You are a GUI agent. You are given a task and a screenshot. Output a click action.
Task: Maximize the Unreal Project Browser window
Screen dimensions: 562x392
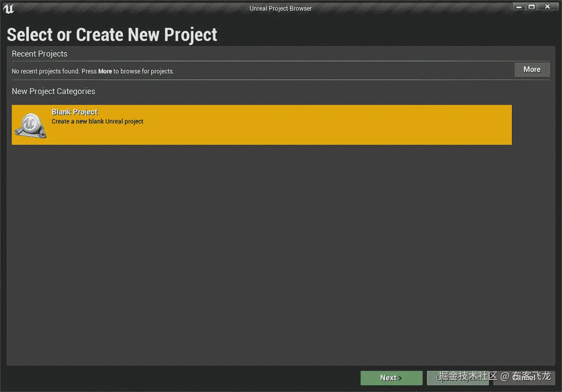pos(532,6)
